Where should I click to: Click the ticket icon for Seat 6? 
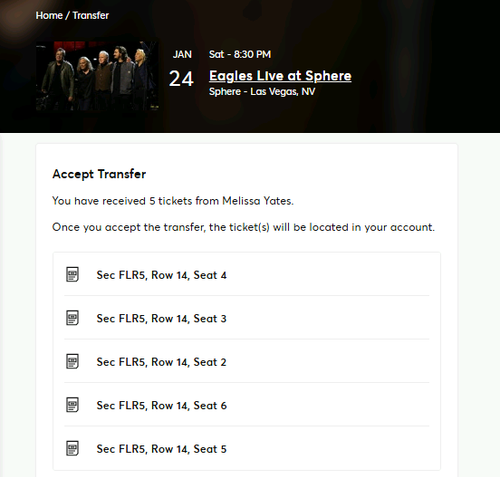(x=72, y=405)
